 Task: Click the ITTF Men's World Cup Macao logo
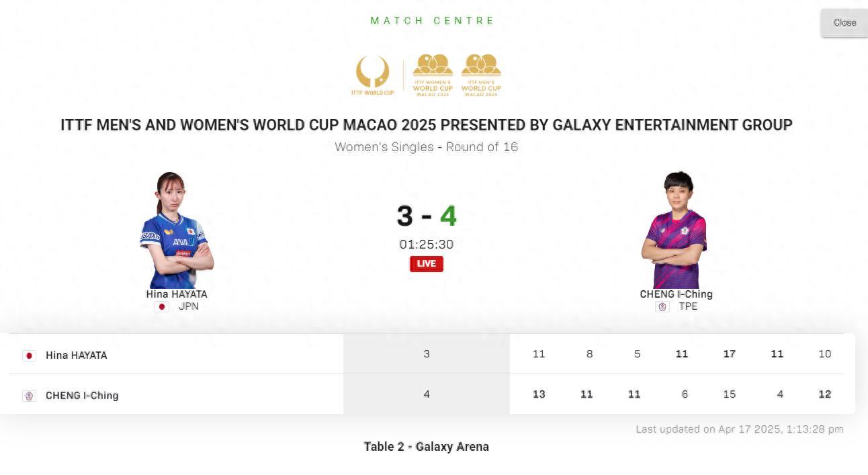(481, 75)
